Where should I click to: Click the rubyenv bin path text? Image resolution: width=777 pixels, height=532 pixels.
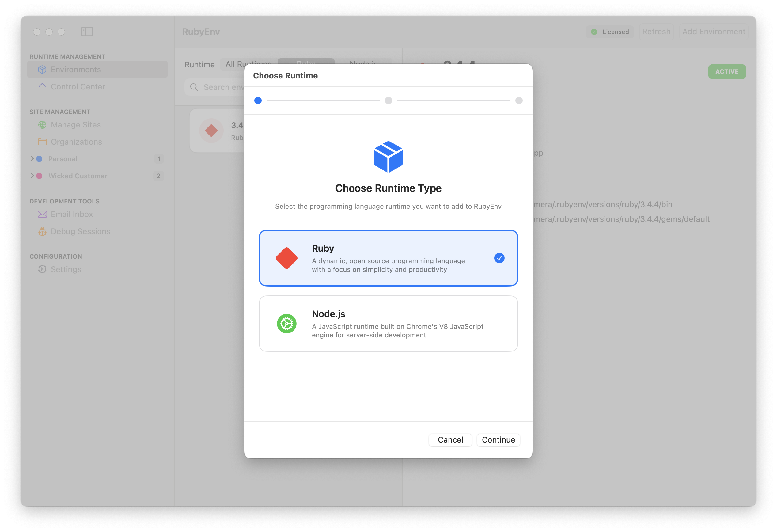point(602,204)
